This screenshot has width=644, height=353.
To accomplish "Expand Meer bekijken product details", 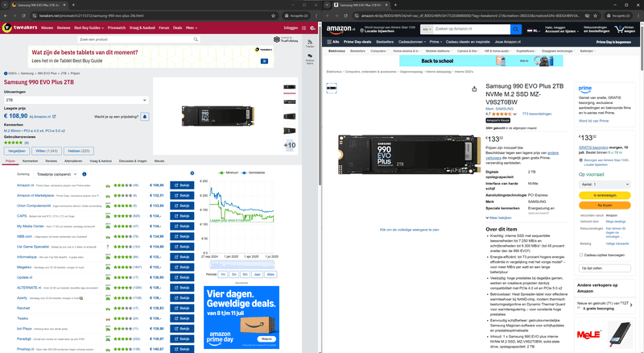I will (498, 218).
